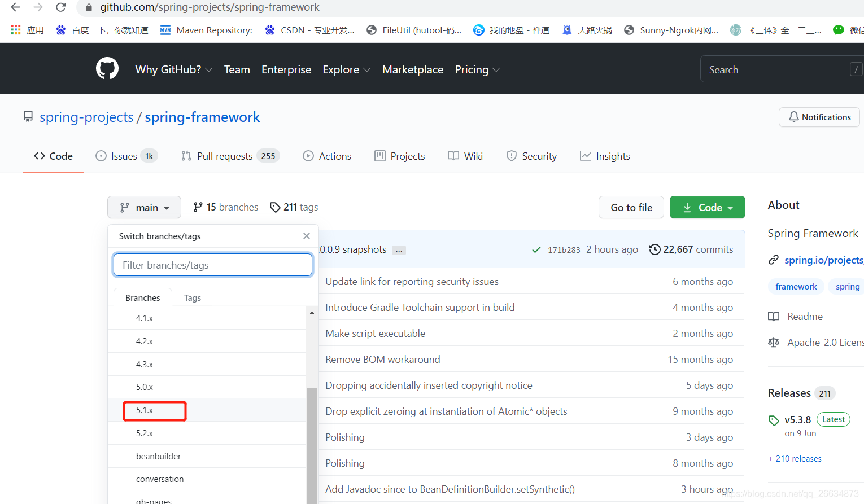Image resolution: width=864 pixels, height=504 pixels.
Task: Open the Readme link in About
Action: pyautogui.click(x=796, y=317)
